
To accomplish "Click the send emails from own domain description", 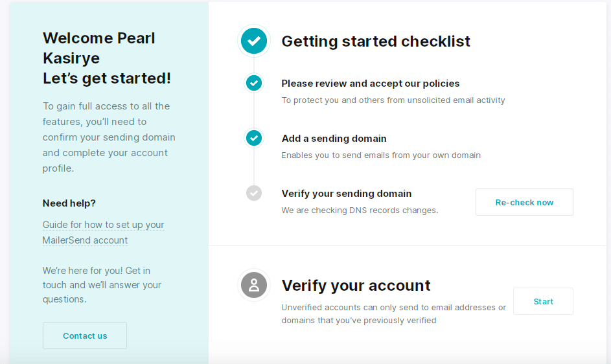I will coord(381,155).
